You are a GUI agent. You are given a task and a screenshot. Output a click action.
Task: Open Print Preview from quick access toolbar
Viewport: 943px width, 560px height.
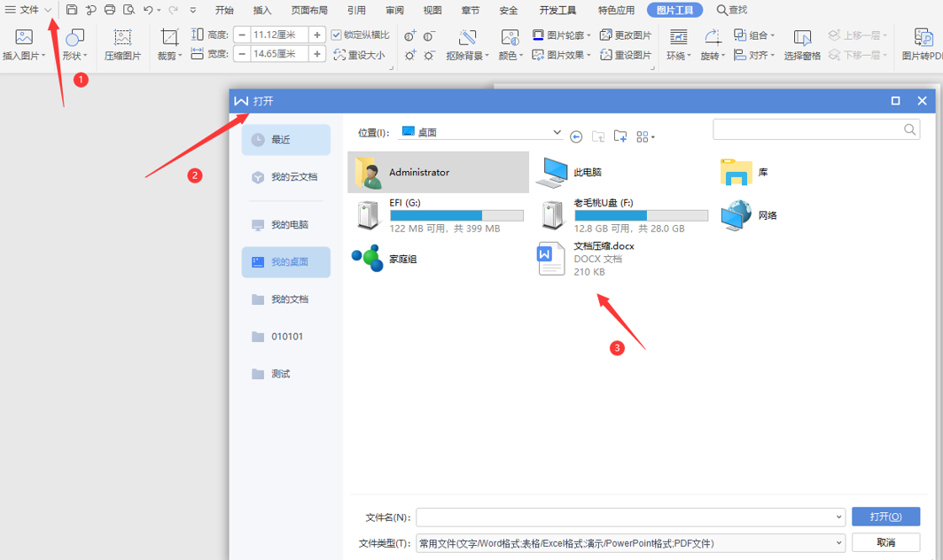pos(129,10)
